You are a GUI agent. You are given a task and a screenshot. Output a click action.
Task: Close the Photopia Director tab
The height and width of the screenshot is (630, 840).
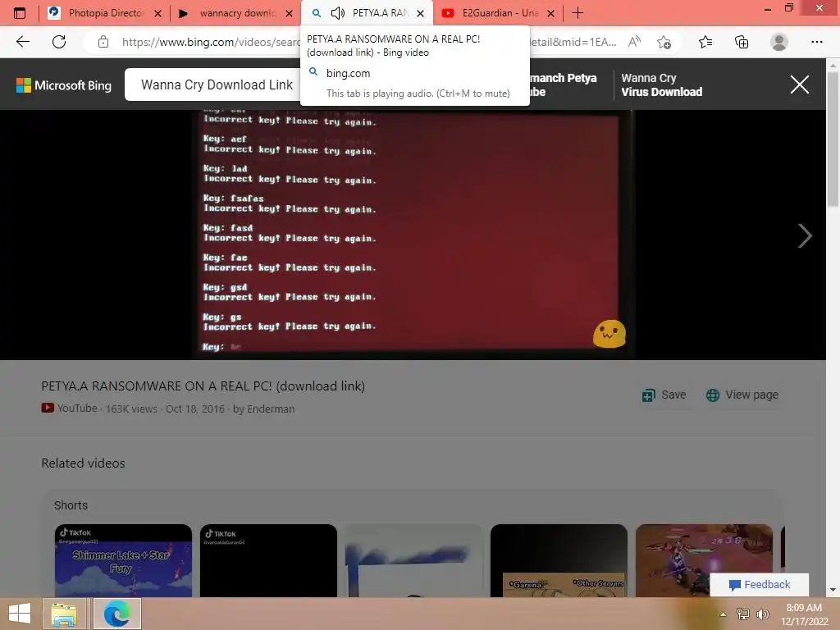pos(158,13)
